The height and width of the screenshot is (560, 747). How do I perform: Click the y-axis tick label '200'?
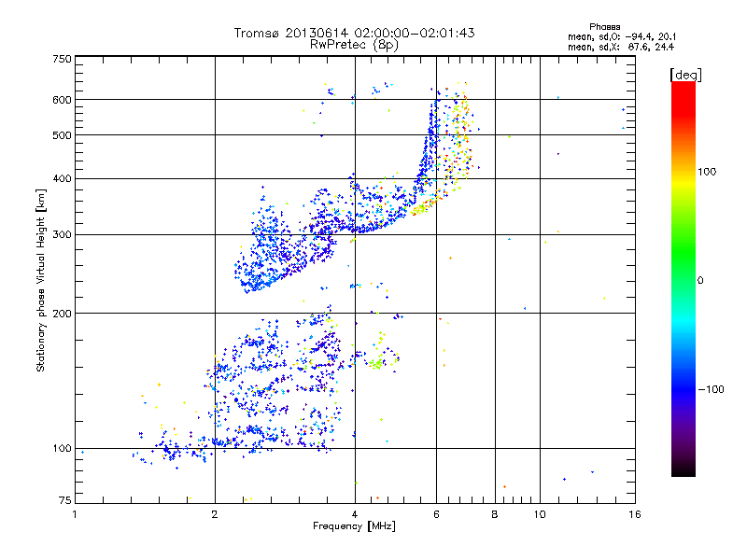pos(63,314)
